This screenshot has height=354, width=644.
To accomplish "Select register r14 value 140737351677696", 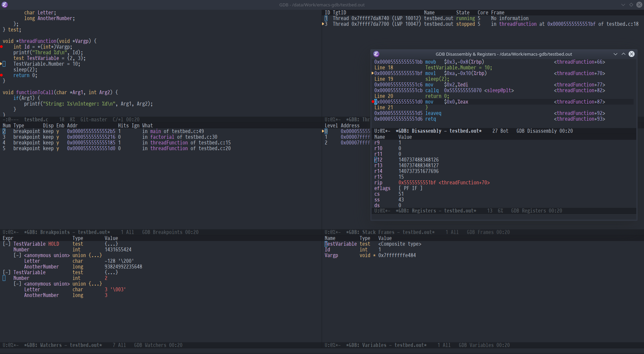I will (419, 171).
